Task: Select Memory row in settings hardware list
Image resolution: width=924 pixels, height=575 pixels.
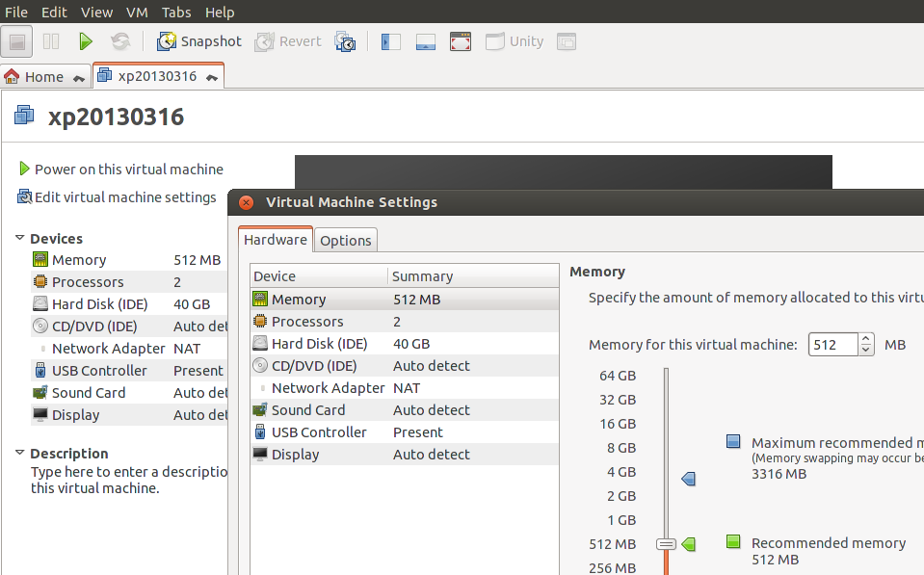Action: 405,300
